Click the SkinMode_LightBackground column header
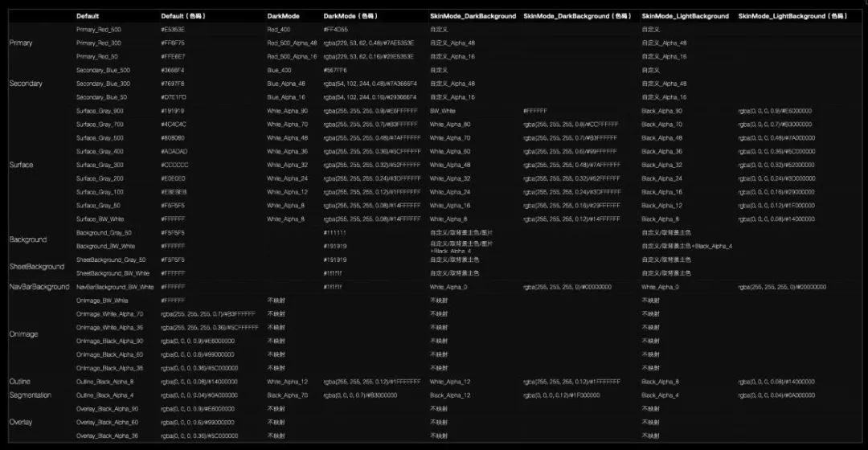This screenshot has height=450, width=868. [685, 16]
